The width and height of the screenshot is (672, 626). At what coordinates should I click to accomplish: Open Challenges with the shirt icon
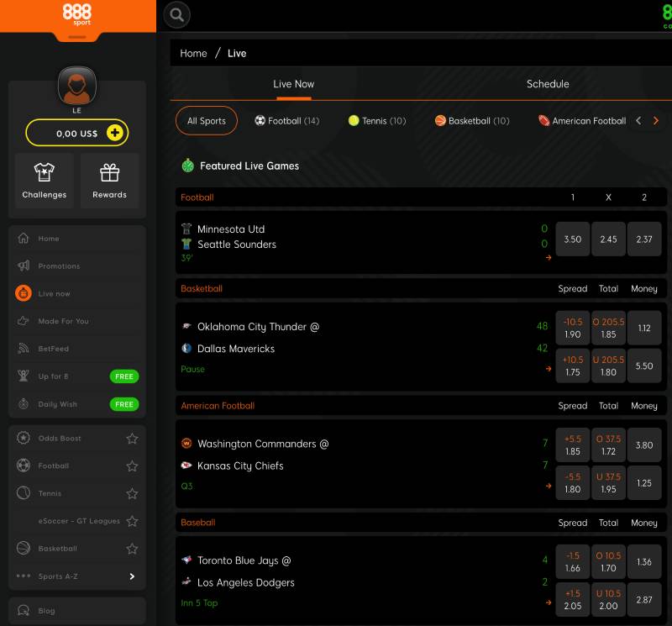coord(45,181)
